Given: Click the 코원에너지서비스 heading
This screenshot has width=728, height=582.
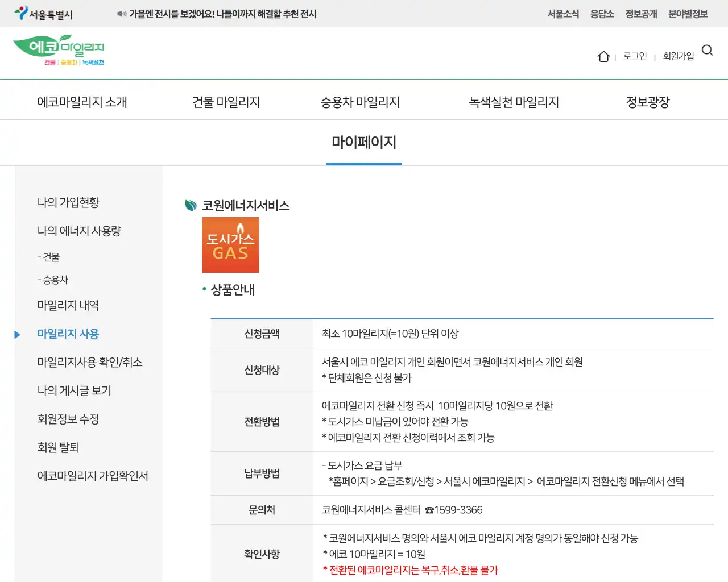Looking at the screenshot, I should (x=246, y=205).
